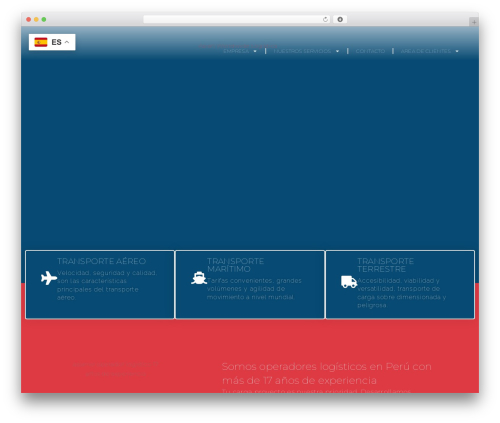Click the 'Velocidad, seguridad y calidad' description
The width and height of the screenshot is (500, 423).
point(107,285)
